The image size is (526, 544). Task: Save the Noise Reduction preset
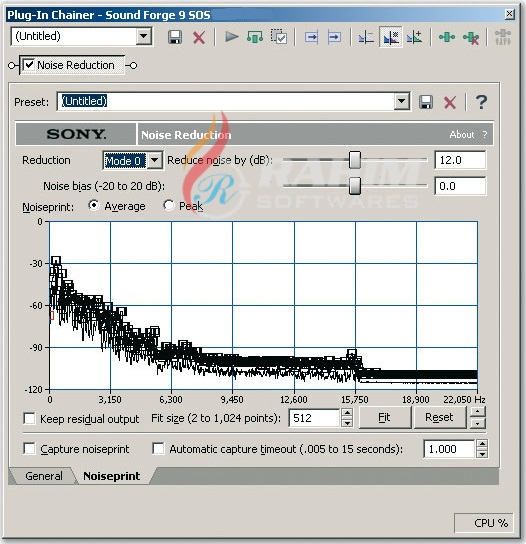(426, 102)
